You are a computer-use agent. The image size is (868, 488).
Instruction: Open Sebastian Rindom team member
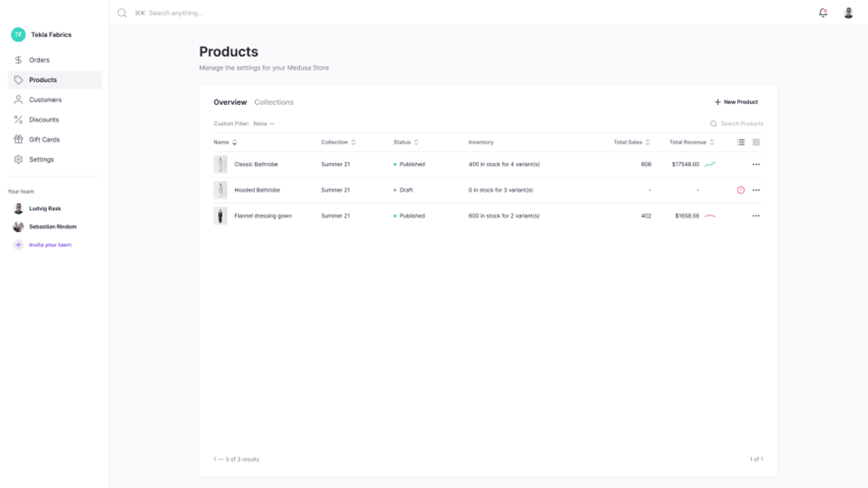53,227
